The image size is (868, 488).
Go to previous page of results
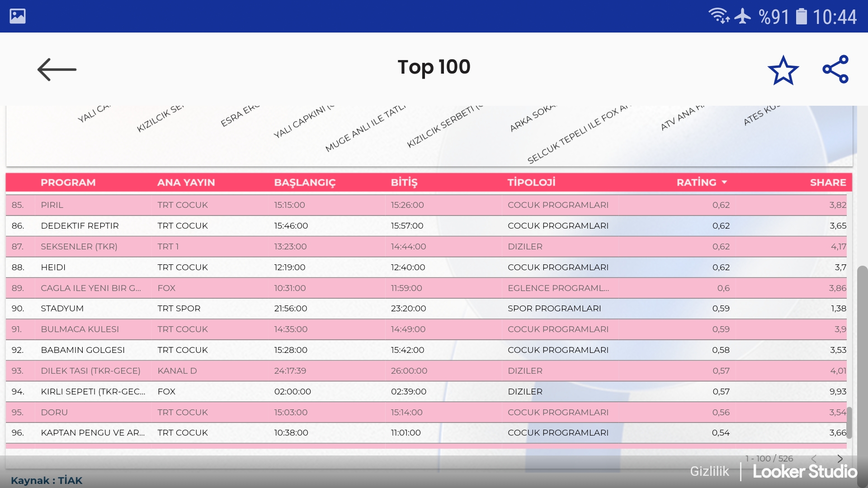[x=814, y=459]
